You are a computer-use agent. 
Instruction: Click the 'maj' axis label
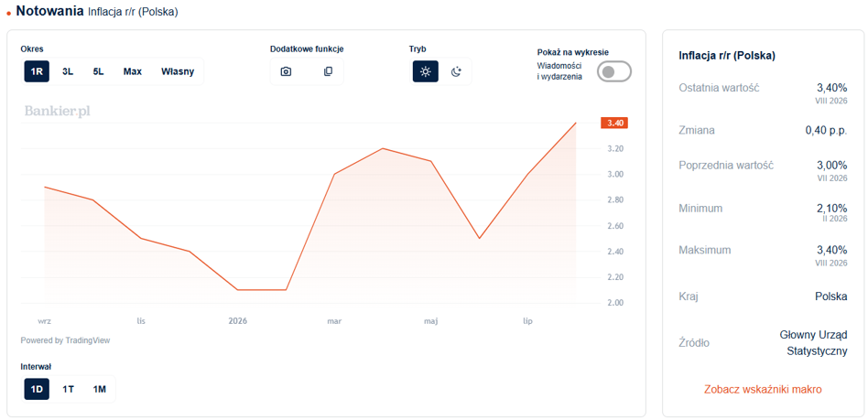[430, 321]
